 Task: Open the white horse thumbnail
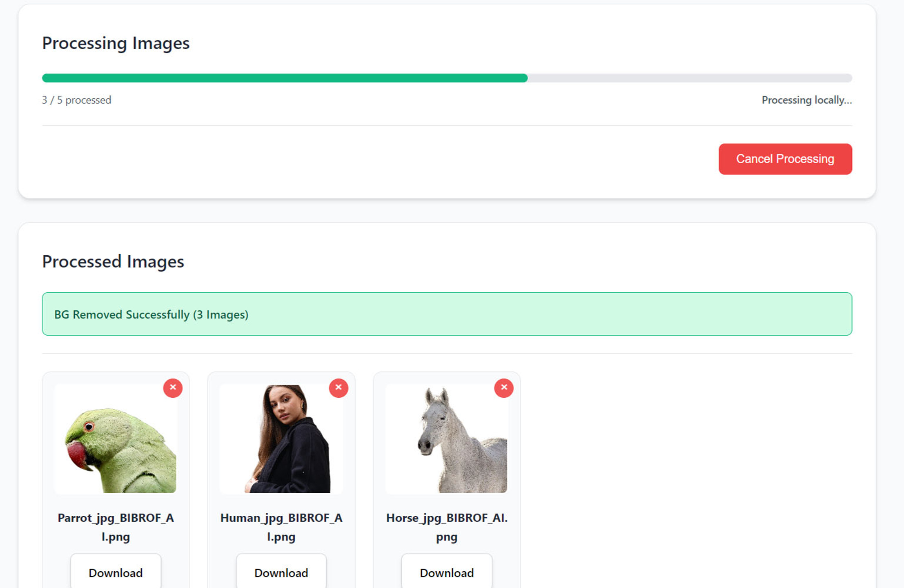(x=447, y=439)
